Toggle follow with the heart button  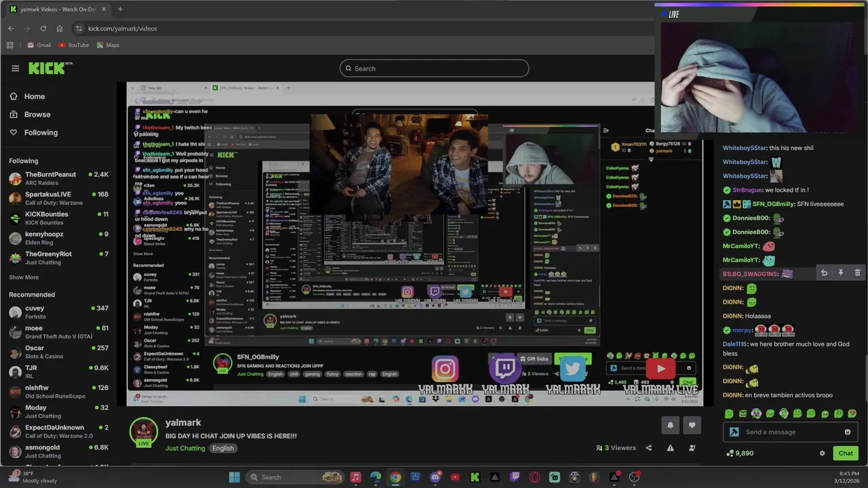[x=692, y=425]
